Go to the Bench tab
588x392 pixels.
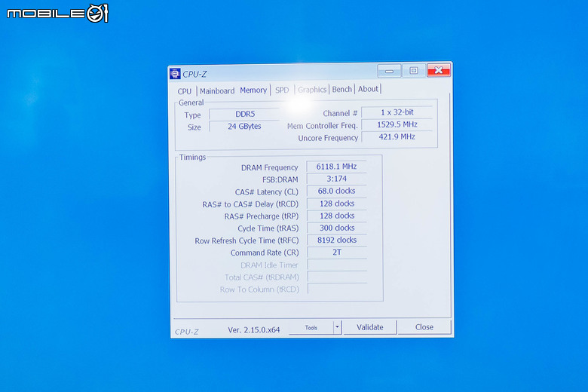click(342, 89)
